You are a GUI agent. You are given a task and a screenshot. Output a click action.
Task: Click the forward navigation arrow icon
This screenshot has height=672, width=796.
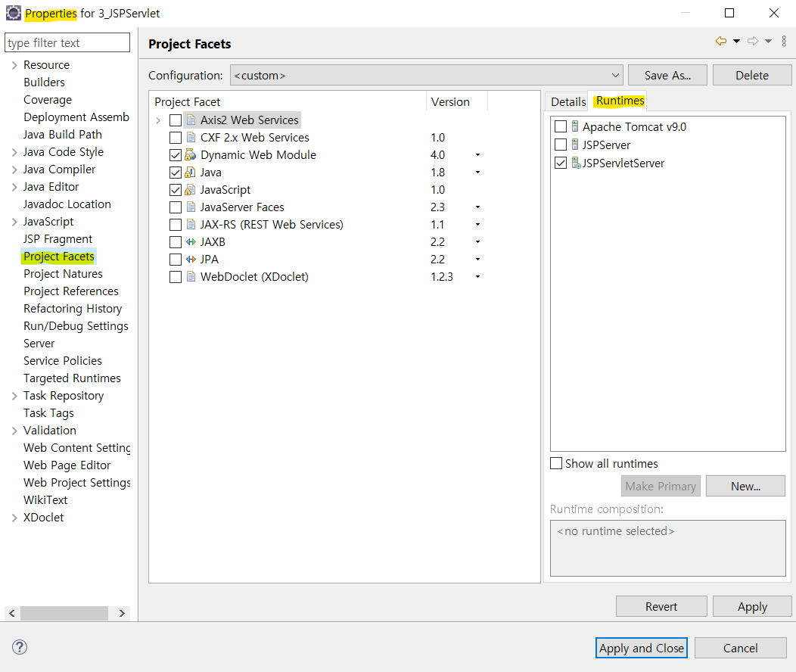coord(753,41)
